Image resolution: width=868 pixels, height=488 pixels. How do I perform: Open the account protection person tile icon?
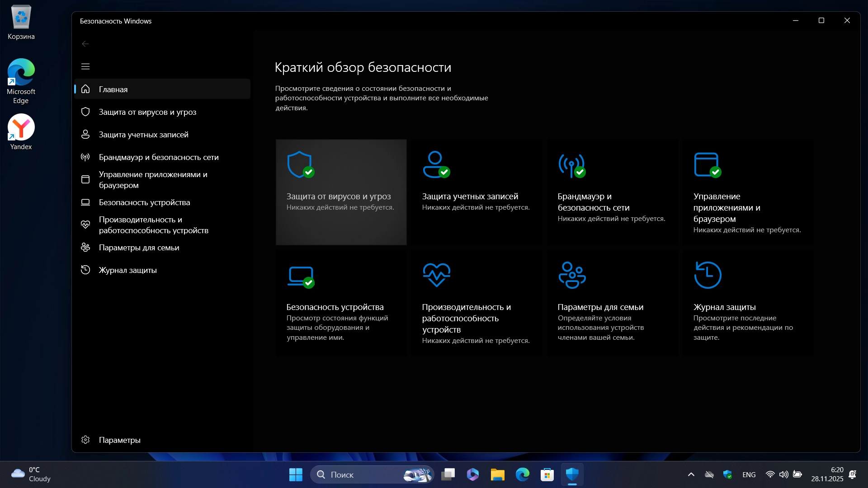(x=436, y=164)
